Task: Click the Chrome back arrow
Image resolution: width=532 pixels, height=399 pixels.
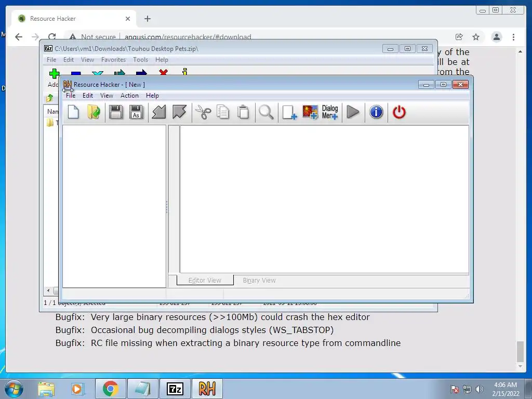Action: 19,37
